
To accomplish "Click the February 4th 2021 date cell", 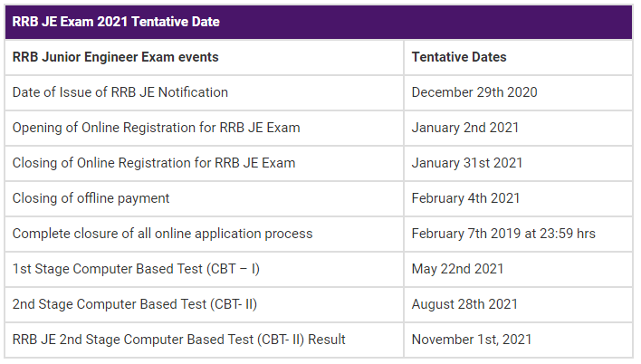I will pos(518,198).
